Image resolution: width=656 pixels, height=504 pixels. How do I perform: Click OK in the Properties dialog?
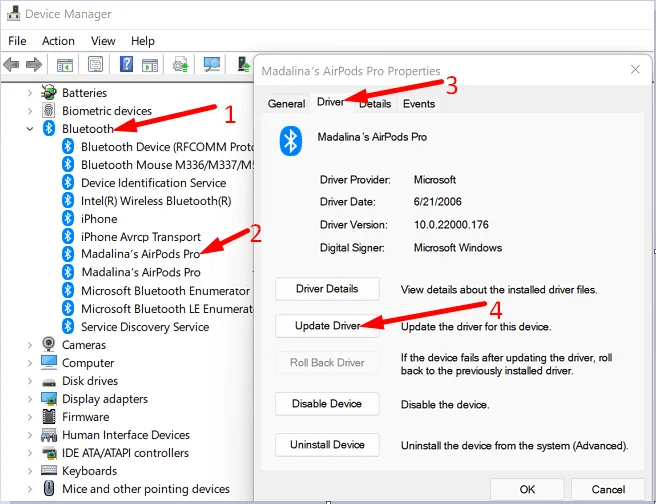(x=527, y=489)
